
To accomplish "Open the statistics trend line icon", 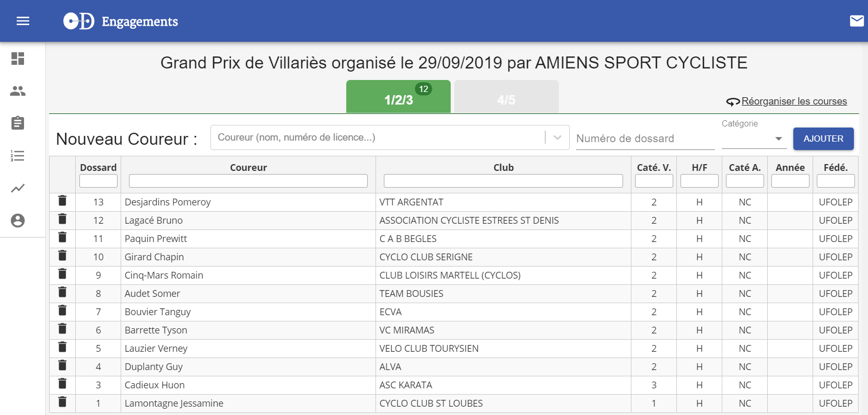I will tap(18, 188).
